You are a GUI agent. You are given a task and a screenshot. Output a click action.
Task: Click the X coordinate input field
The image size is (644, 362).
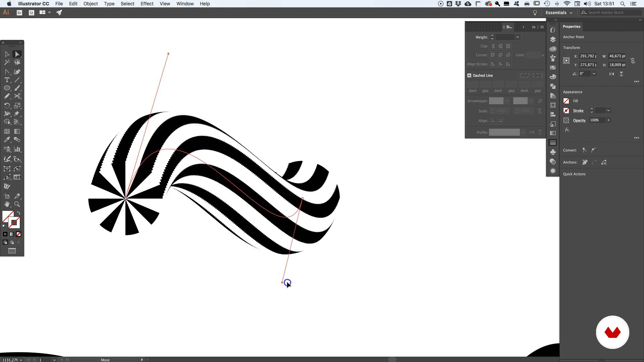pyautogui.click(x=588, y=56)
